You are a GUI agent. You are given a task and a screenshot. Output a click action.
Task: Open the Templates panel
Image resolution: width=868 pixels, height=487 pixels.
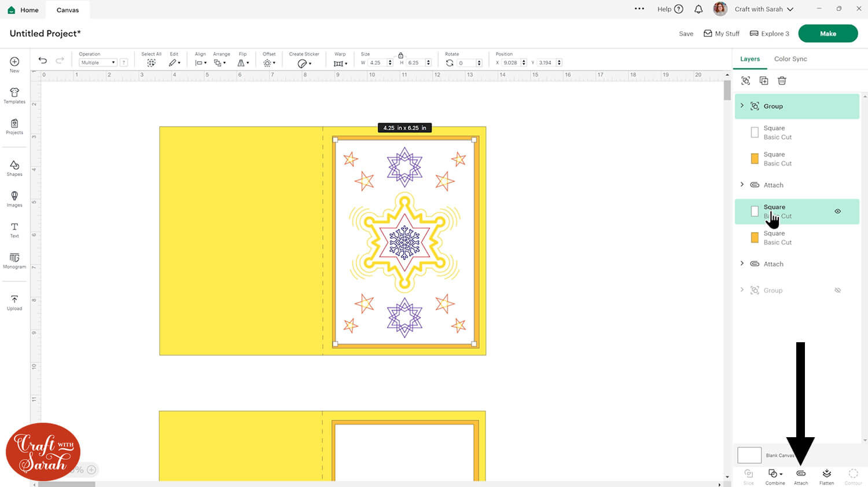point(14,96)
